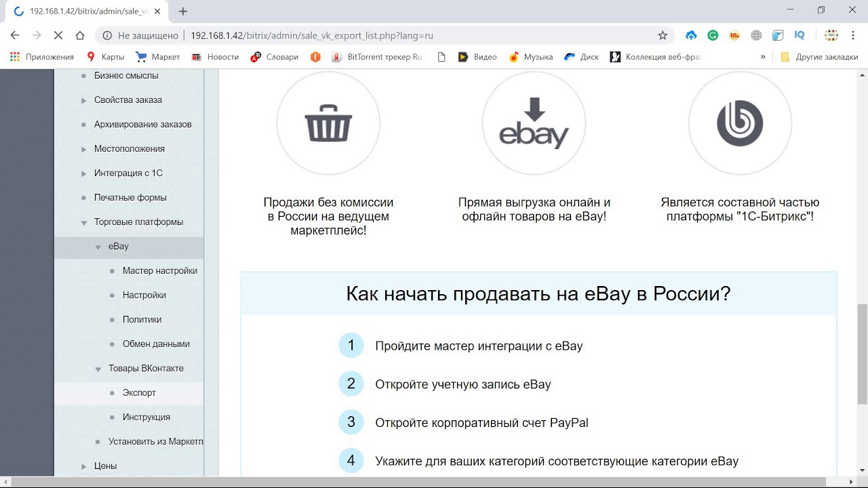Bookmark this page with star icon
This screenshot has width=868, height=488.
point(663,35)
